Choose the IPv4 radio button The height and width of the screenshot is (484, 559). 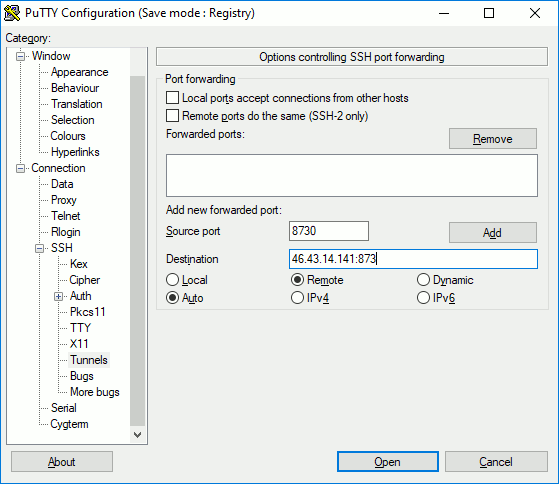coord(297,298)
